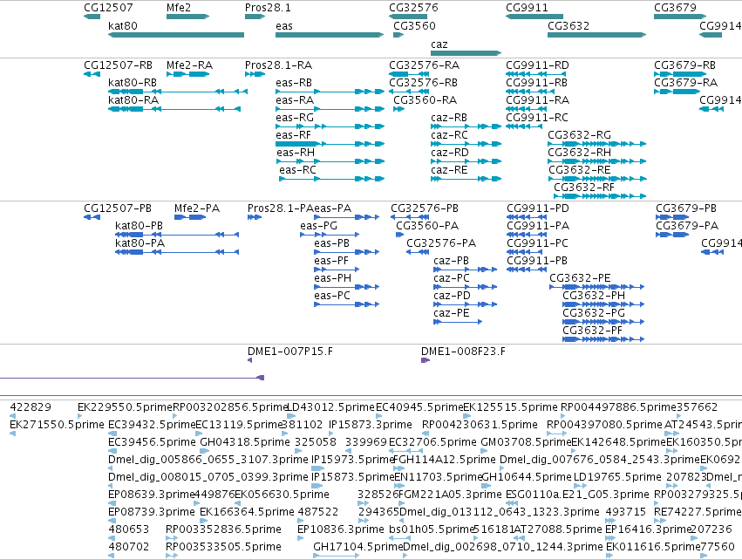The height and width of the screenshot is (560, 742).
Task: Select protein label eas-PF
Action: click(x=331, y=261)
